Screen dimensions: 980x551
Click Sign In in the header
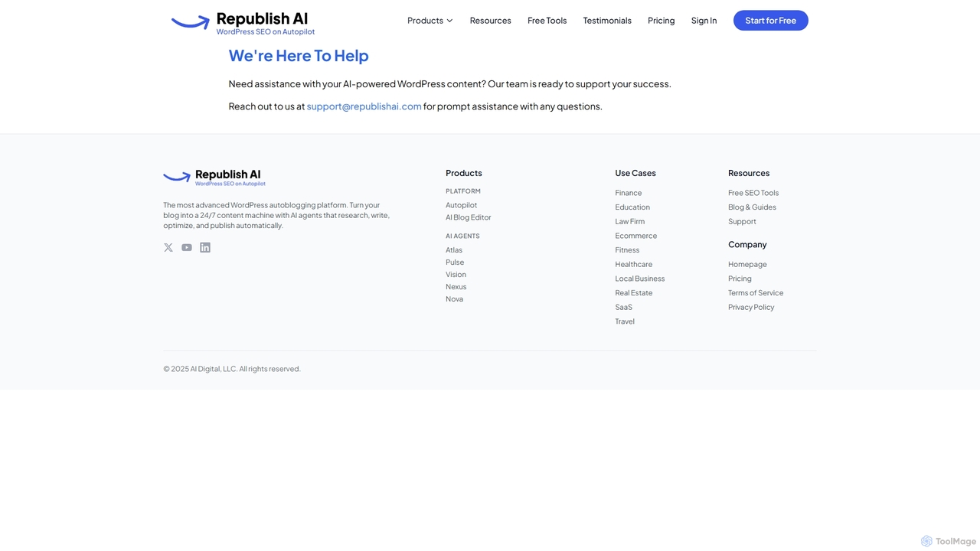(704, 21)
